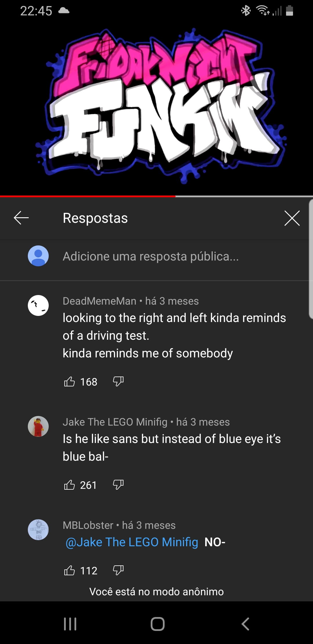Open Android recent apps button
Viewport: 313px width, 644px height.
click(70, 624)
